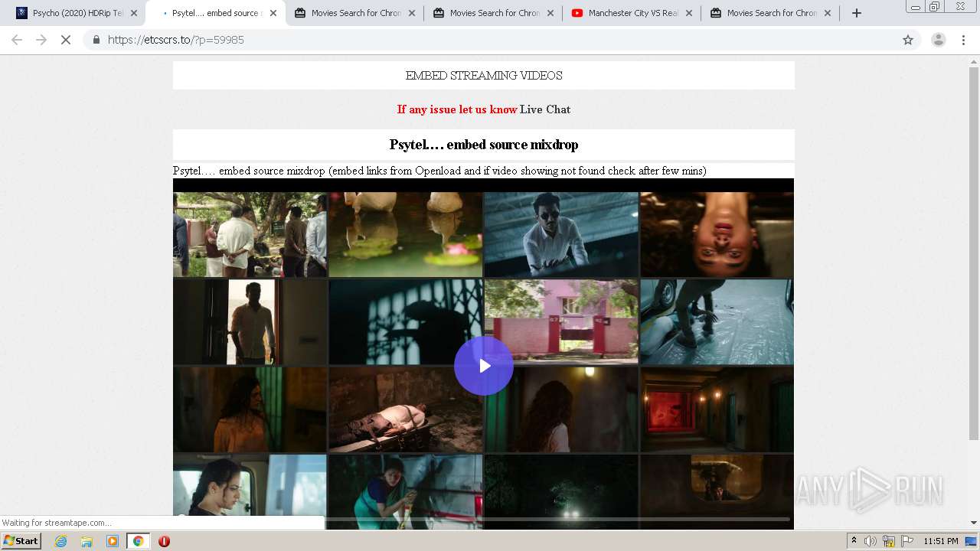Screen dimensions: 980x551
Task: Click thumbnail of men standing under trees
Action: (x=250, y=234)
